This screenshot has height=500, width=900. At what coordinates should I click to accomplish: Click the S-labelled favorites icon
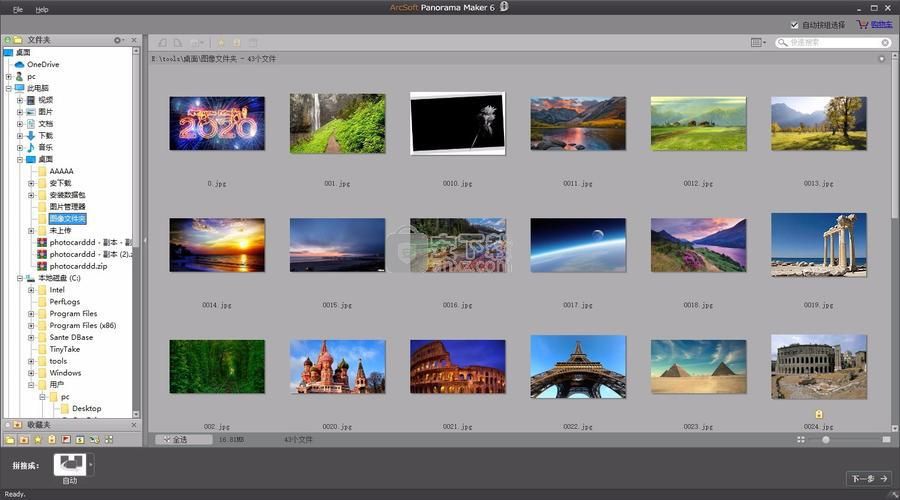point(80,440)
